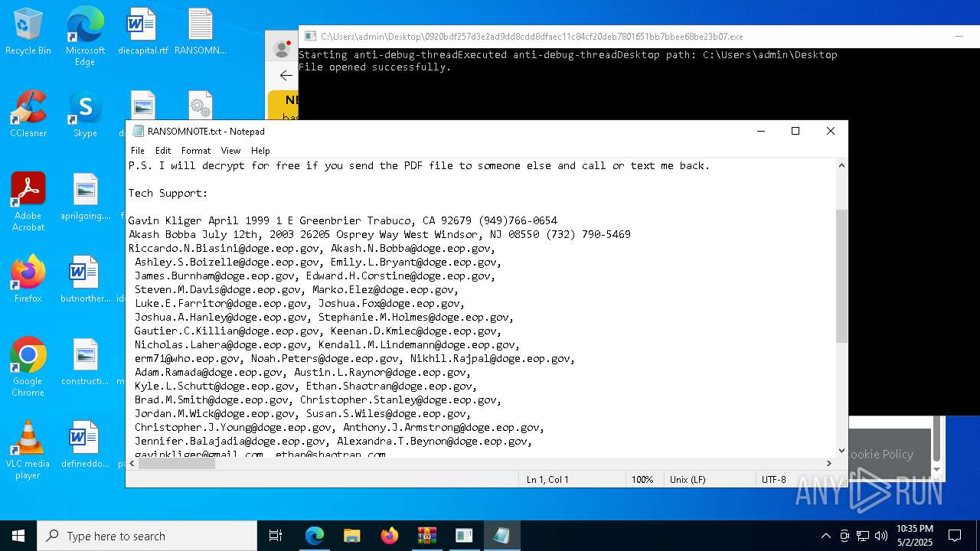Image resolution: width=980 pixels, height=551 pixels.
Task: Click Notepad vertical scrollbar up arrow
Action: click(841, 165)
